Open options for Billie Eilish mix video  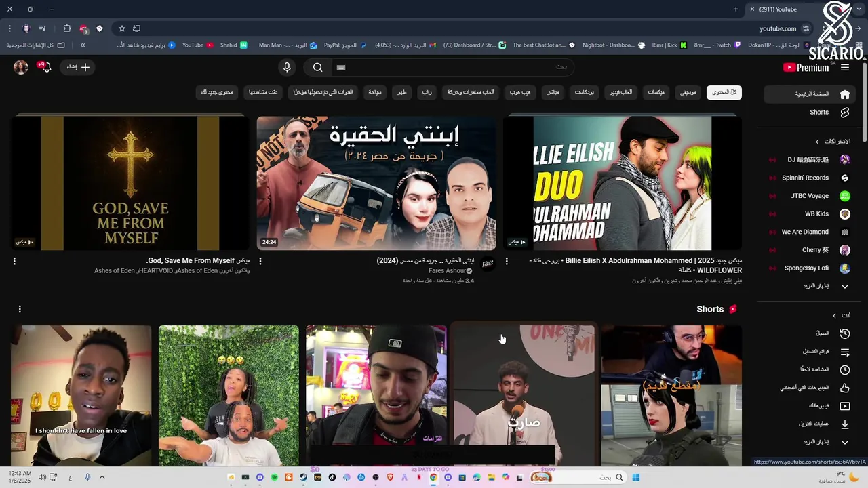click(507, 261)
